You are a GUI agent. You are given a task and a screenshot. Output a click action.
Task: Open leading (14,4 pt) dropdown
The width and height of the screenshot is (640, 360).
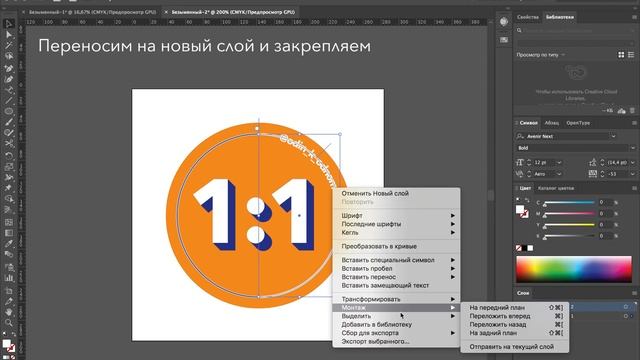633,162
